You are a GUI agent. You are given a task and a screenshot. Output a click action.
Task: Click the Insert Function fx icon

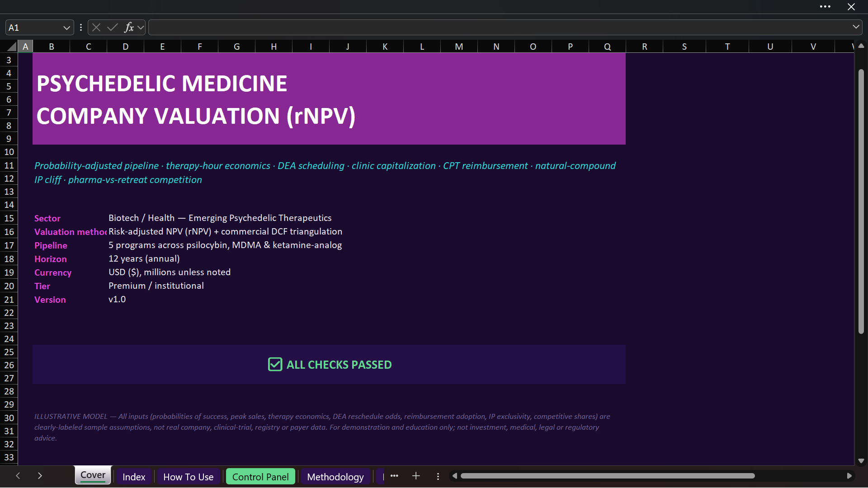(x=129, y=28)
